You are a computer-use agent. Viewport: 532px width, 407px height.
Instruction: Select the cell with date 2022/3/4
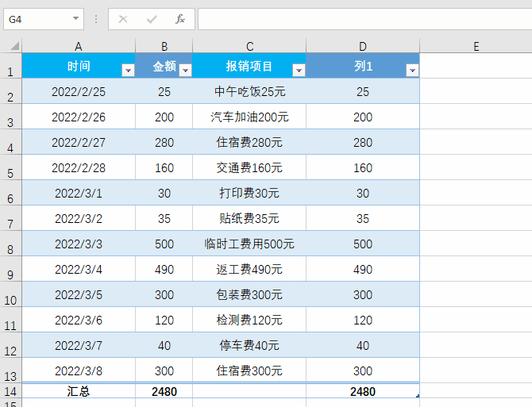(x=79, y=270)
